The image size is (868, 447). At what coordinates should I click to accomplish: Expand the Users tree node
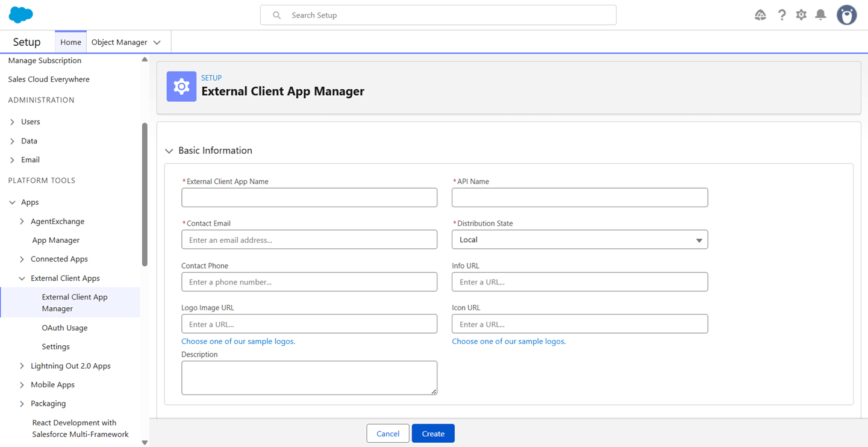(x=12, y=122)
